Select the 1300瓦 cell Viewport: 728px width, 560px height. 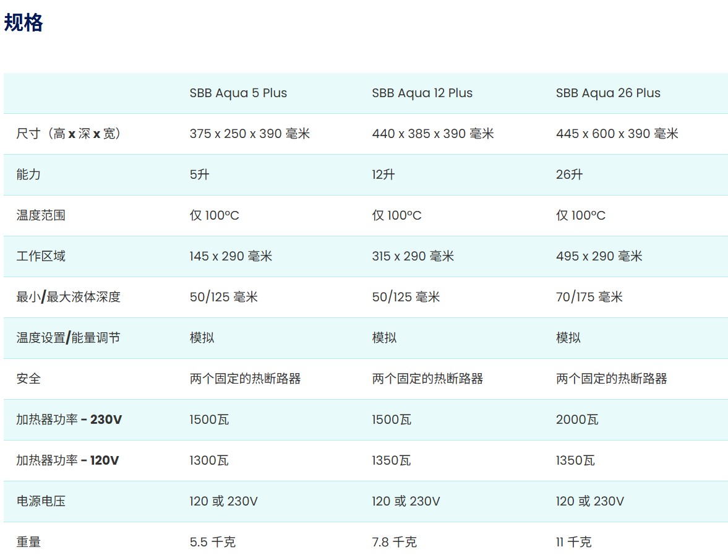point(210,460)
